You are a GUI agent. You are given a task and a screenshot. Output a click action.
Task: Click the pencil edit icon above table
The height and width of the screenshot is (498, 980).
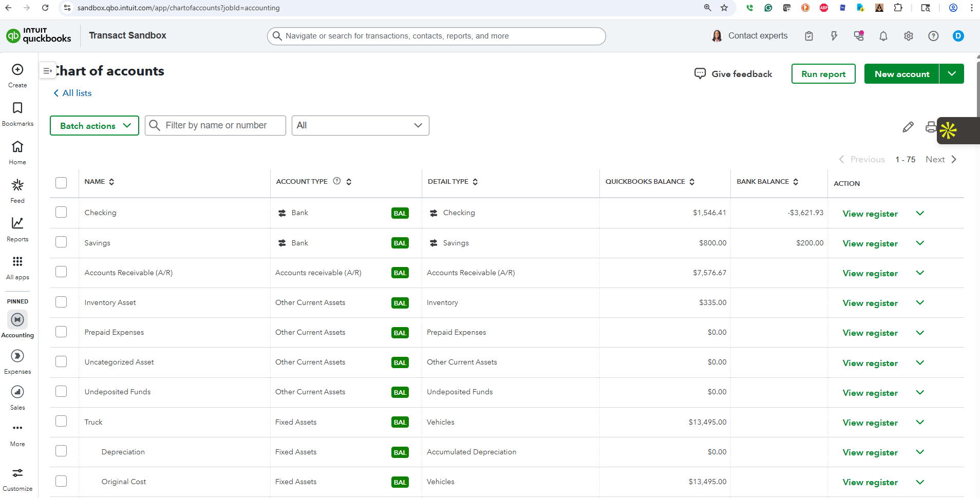tap(908, 127)
